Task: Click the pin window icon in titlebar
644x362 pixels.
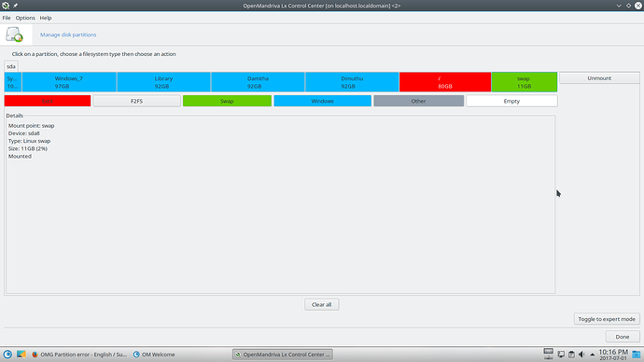Action: (15, 6)
